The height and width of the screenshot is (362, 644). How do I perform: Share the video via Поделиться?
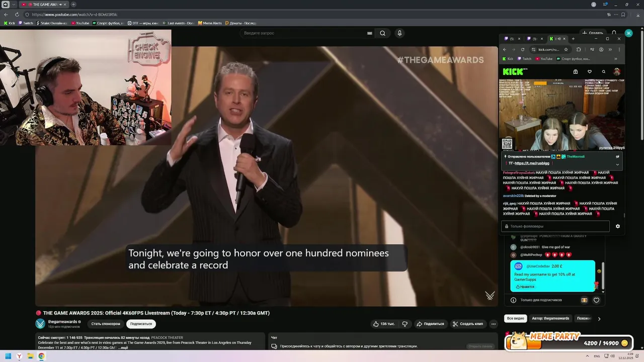[430, 324]
